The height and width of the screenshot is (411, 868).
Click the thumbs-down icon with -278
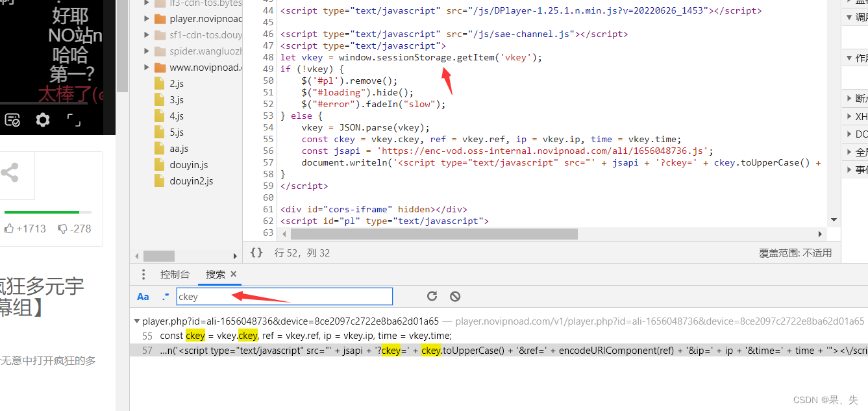click(x=63, y=229)
